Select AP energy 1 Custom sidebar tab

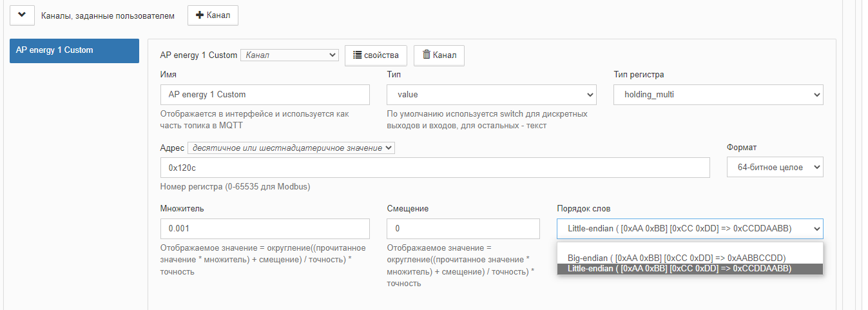(x=74, y=50)
